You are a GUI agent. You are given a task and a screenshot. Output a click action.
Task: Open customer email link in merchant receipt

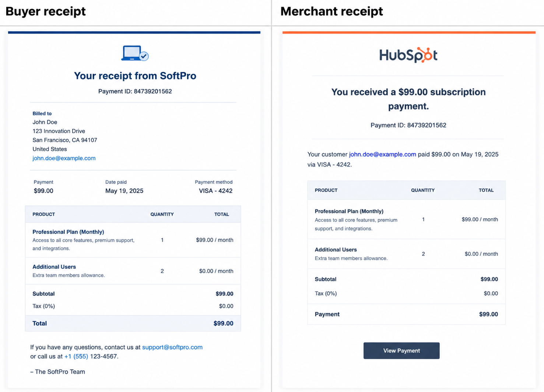382,155
